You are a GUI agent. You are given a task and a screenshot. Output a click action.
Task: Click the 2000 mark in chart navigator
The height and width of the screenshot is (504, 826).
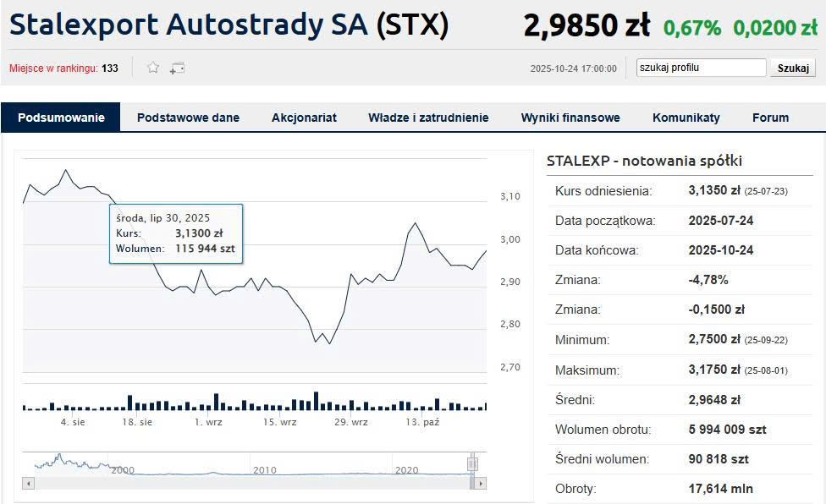123,469
